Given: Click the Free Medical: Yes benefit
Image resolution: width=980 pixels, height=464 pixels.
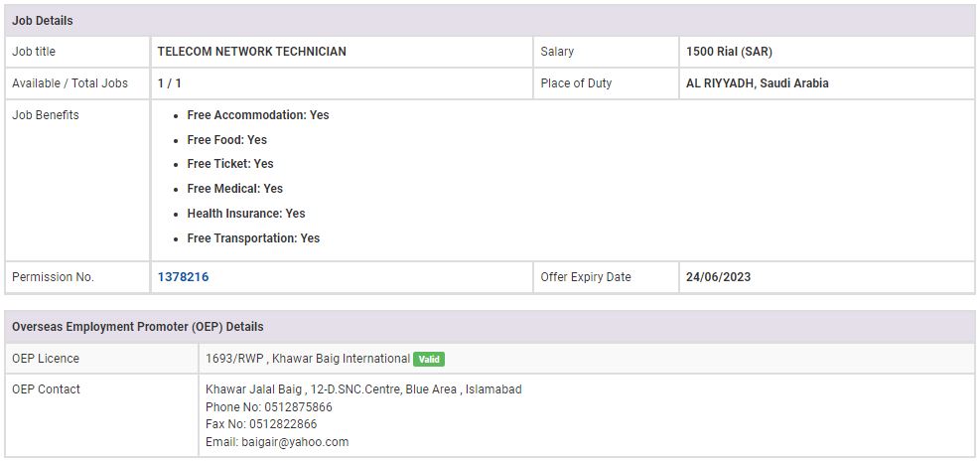Looking at the screenshot, I should pyautogui.click(x=234, y=189).
